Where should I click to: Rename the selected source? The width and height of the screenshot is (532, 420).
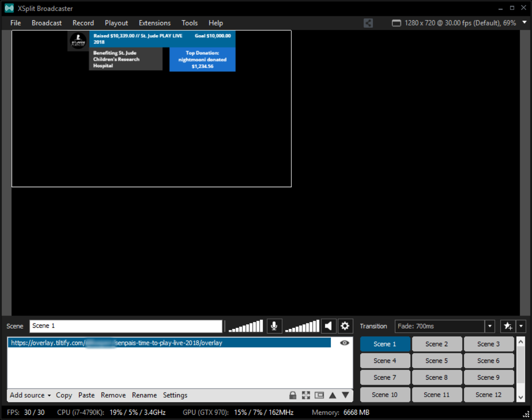144,395
